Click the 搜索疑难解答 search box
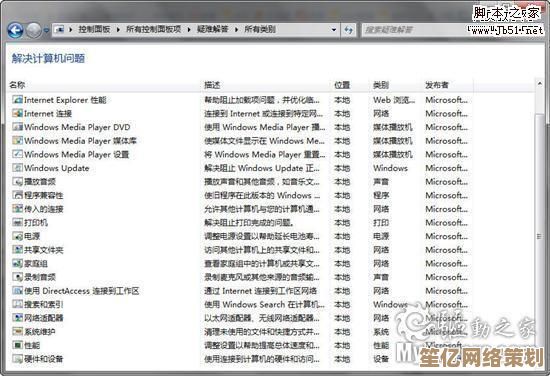This screenshot has height=376, width=550. pyautogui.click(x=414, y=30)
